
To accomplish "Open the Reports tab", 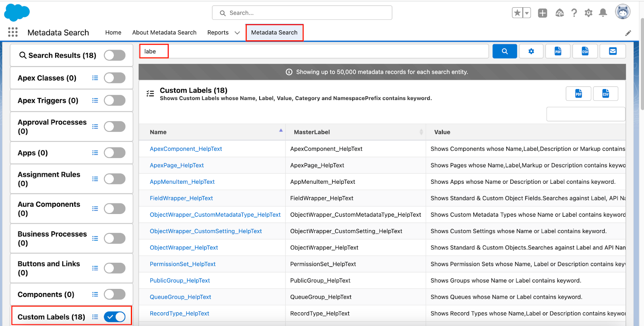I will (218, 33).
